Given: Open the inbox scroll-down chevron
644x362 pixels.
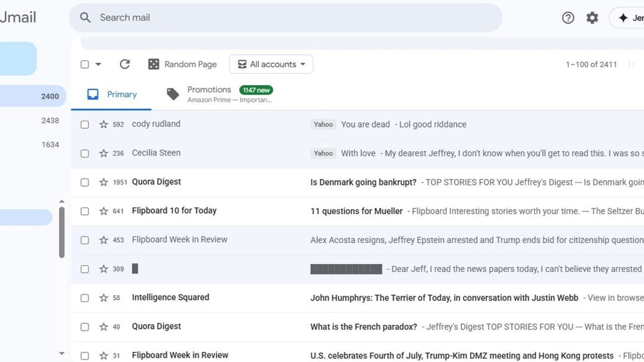Looking at the screenshot, I should 62,353.
